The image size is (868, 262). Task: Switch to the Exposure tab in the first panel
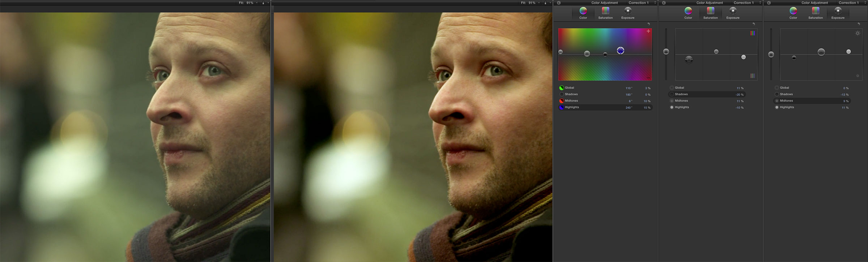coord(628,13)
